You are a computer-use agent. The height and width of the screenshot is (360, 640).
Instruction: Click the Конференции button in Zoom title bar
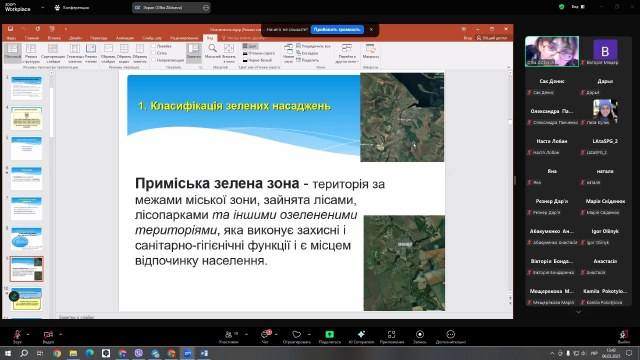[72, 7]
